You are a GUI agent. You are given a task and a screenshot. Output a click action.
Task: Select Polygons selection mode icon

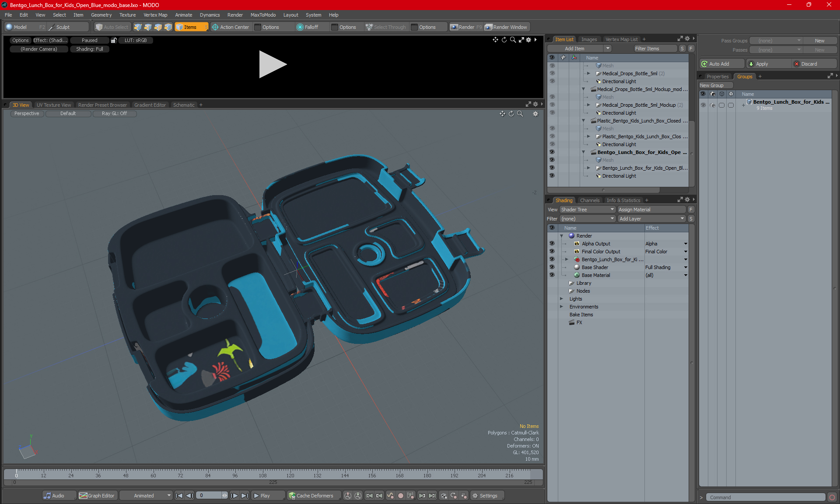point(158,27)
